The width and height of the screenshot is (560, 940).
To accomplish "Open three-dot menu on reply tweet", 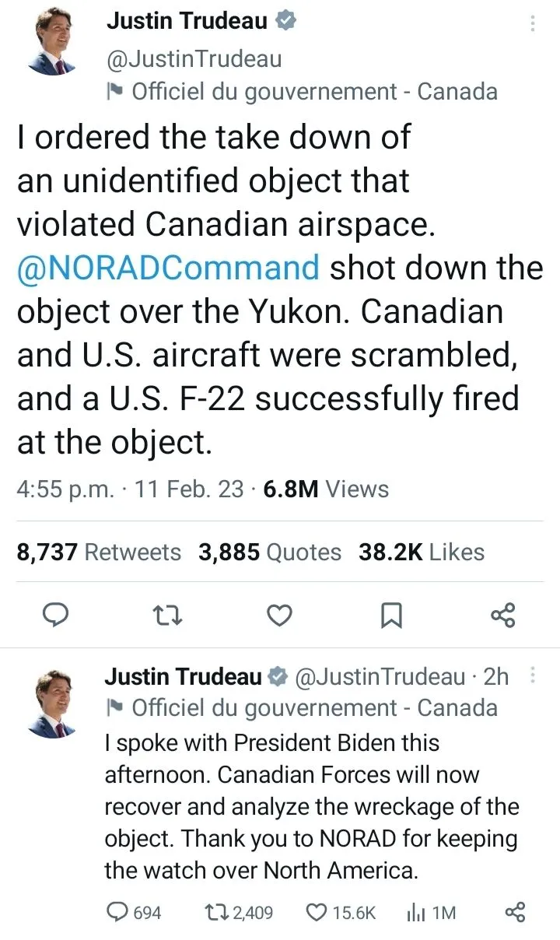I will pos(533,676).
